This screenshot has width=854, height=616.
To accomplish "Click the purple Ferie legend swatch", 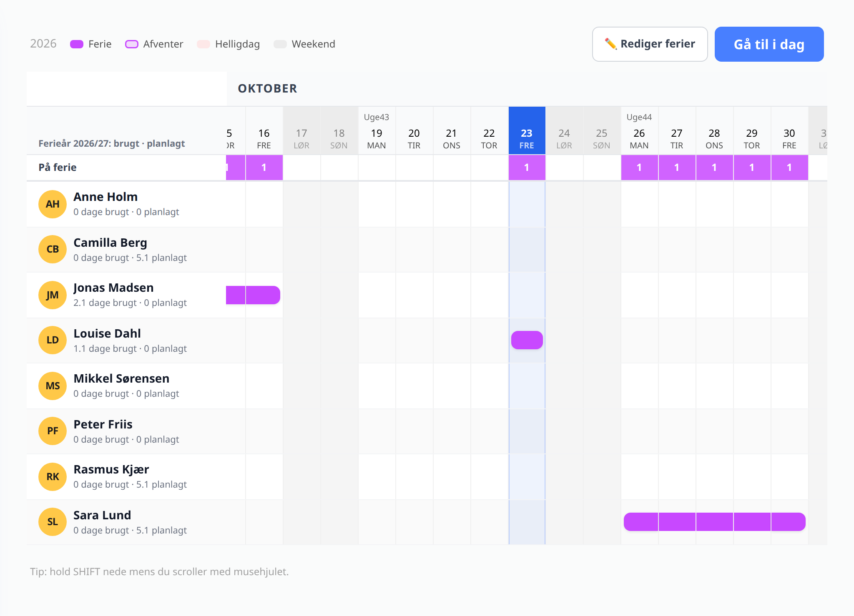I will pos(77,44).
